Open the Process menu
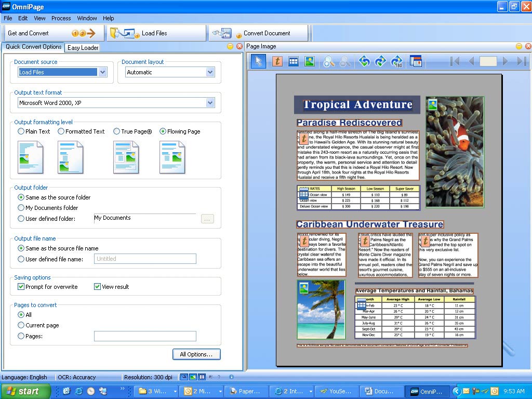The width and height of the screenshot is (532, 399). coord(61,18)
